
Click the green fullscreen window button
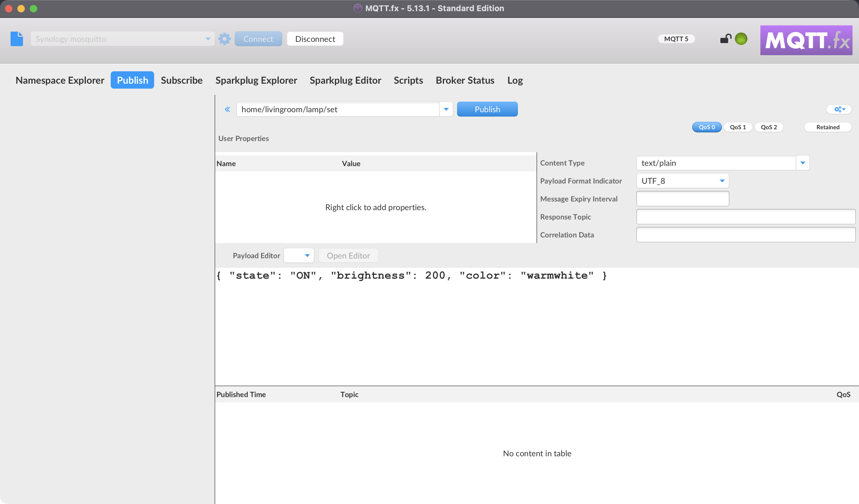click(33, 8)
